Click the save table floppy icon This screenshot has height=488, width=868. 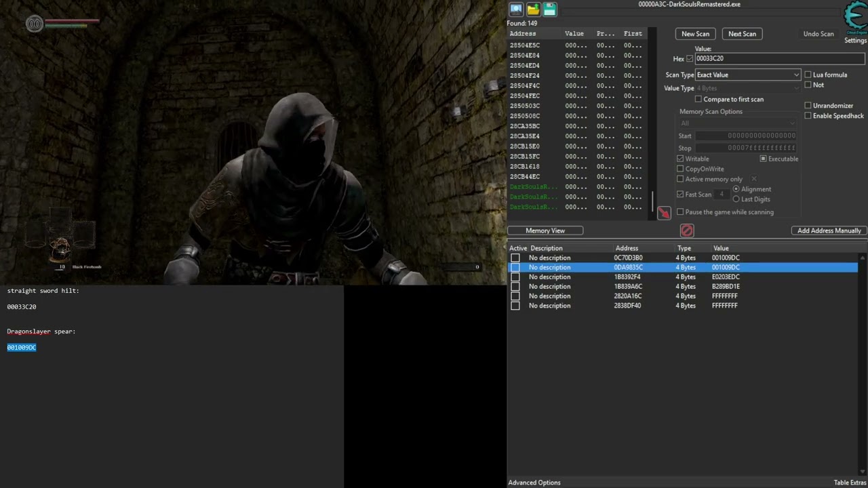tap(550, 9)
